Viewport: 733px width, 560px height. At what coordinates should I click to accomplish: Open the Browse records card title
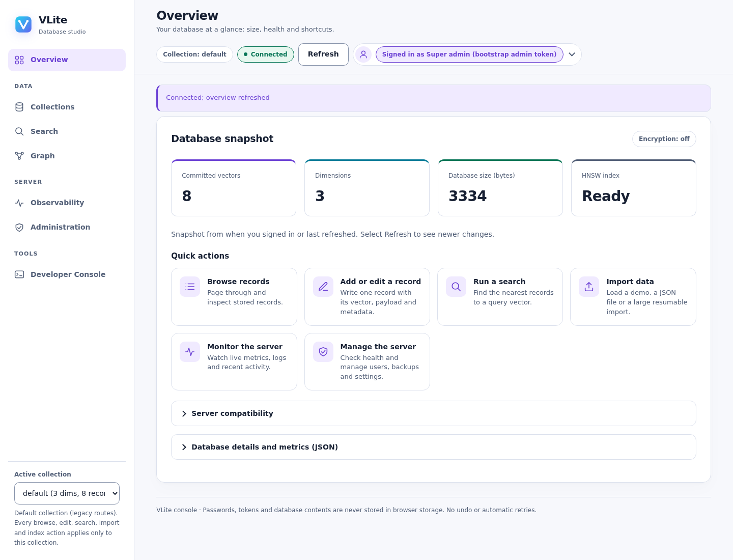[x=238, y=282]
